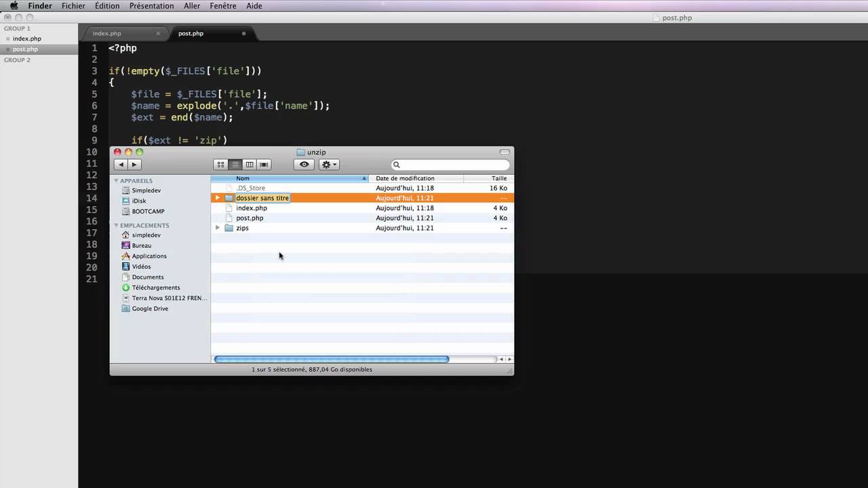Open the Aide menu
This screenshot has width=868, height=488.
tap(254, 6)
